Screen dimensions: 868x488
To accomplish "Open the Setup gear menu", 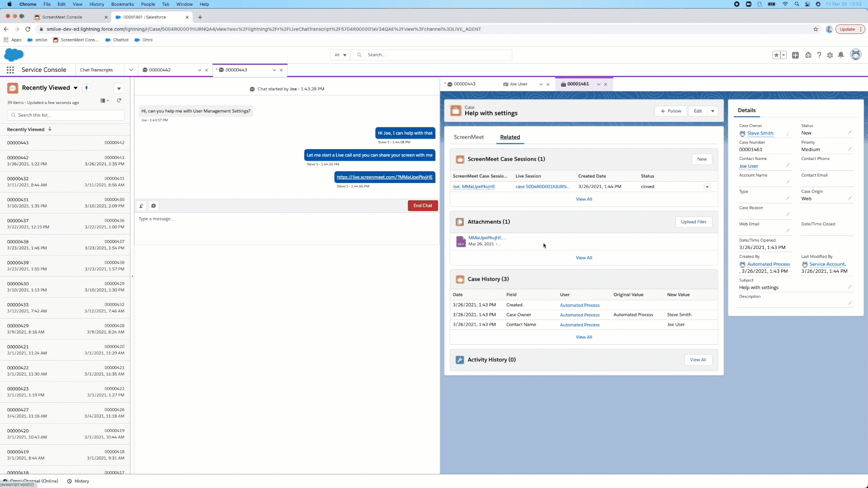I will pos(830,55).
